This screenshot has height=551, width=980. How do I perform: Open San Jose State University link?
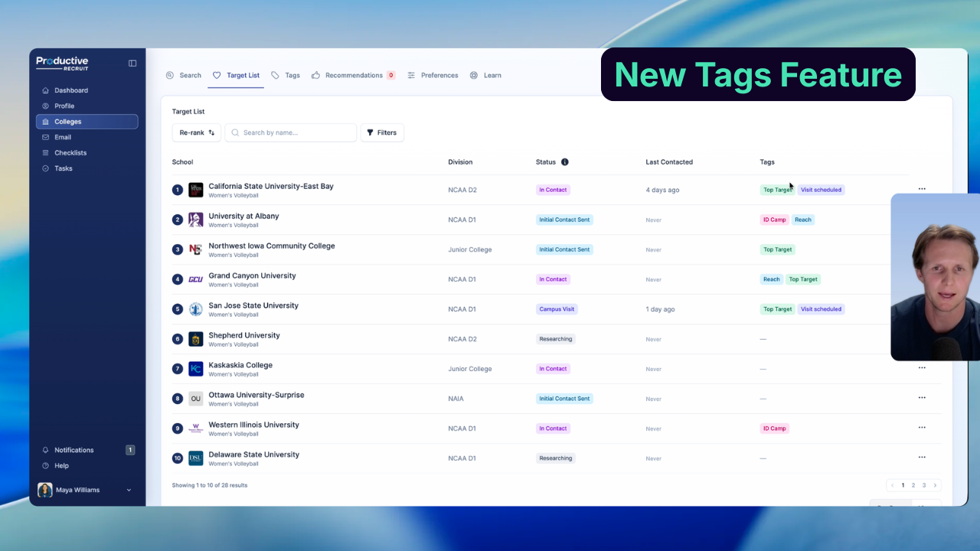click(253, 305)
